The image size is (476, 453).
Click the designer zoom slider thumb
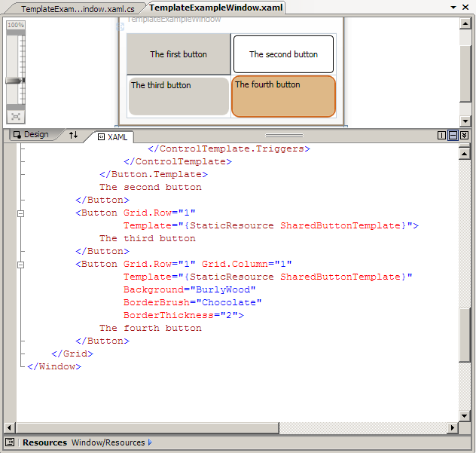pos(15,81)
